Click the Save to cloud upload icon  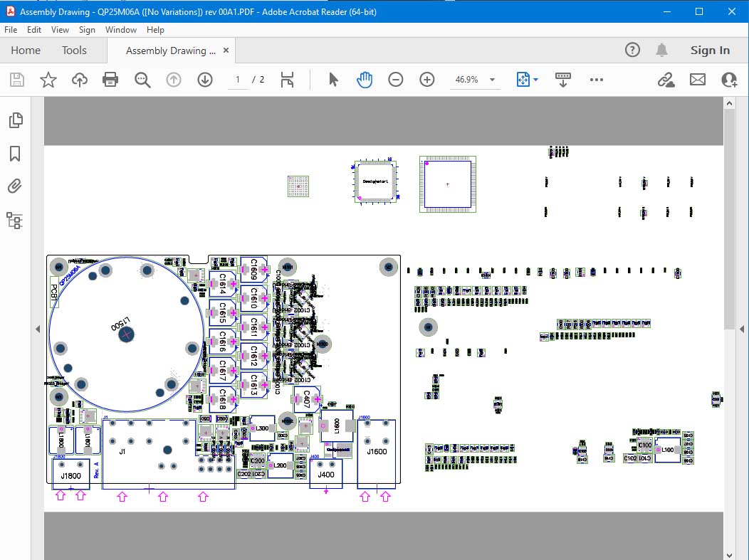point(79,80)
